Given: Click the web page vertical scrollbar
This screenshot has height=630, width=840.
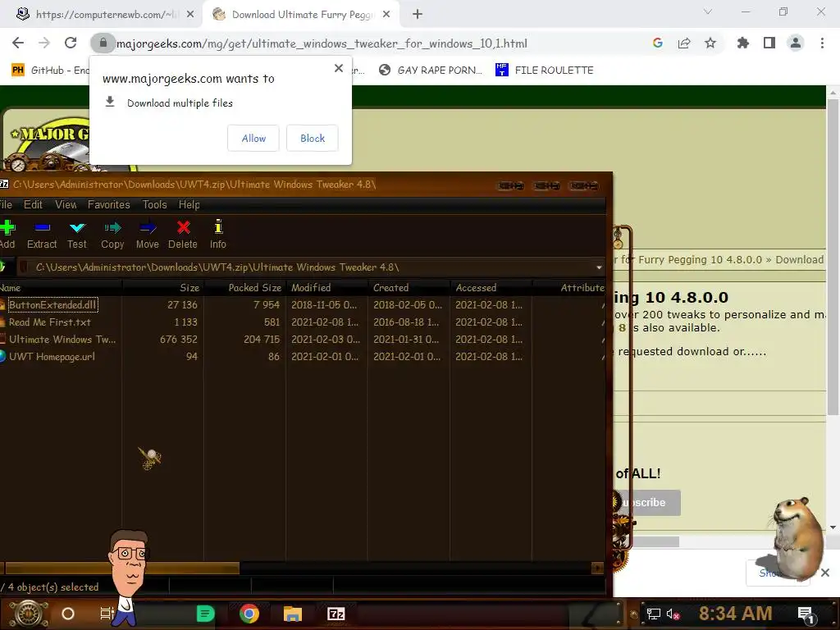Looking at the screenshot, I should coord(833,257).
